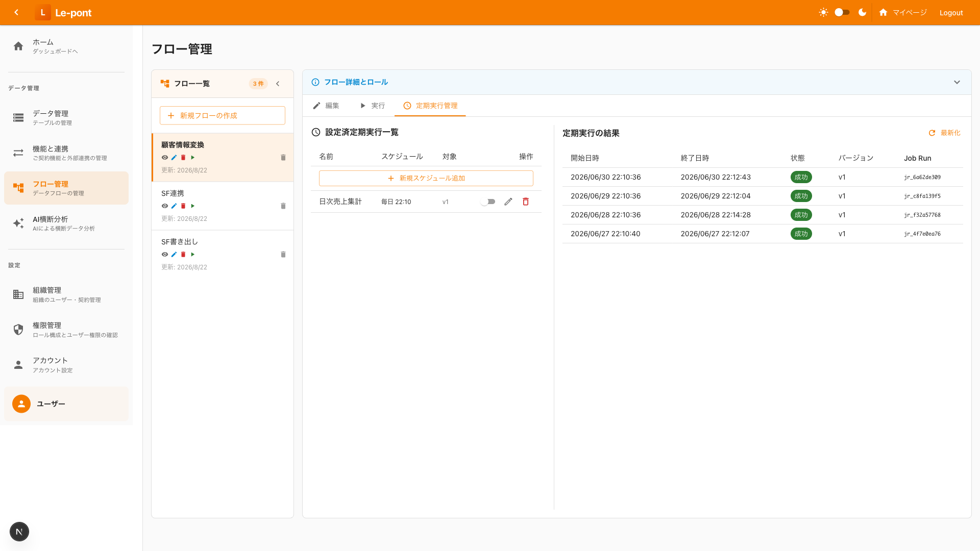Click gray trash icon for 顧客情報変換

pyautogui.click(x=283, y=158)
